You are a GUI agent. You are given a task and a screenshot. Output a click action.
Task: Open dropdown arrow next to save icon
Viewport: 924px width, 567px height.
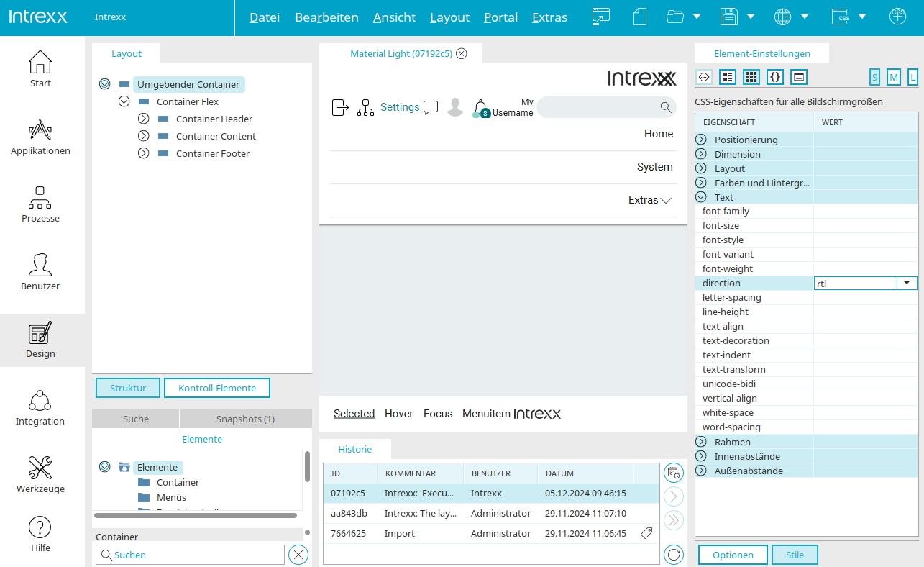(751, 17)
